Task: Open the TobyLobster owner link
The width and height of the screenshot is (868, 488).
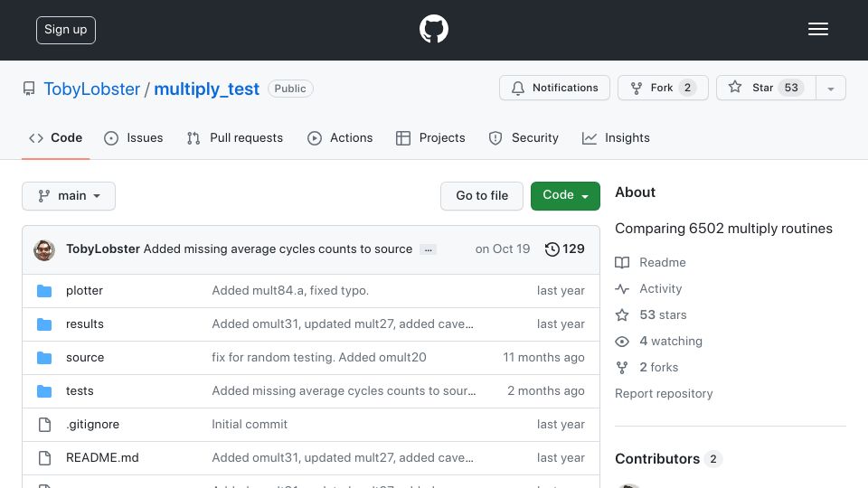Action: tap(92, 89)
